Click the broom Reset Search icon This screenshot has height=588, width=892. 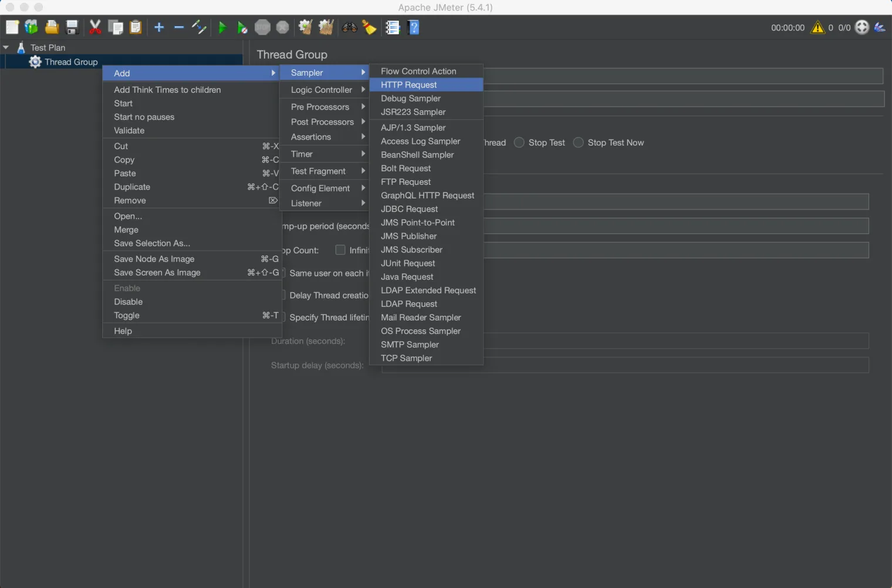pyautogui.click(x=369, y=28)
